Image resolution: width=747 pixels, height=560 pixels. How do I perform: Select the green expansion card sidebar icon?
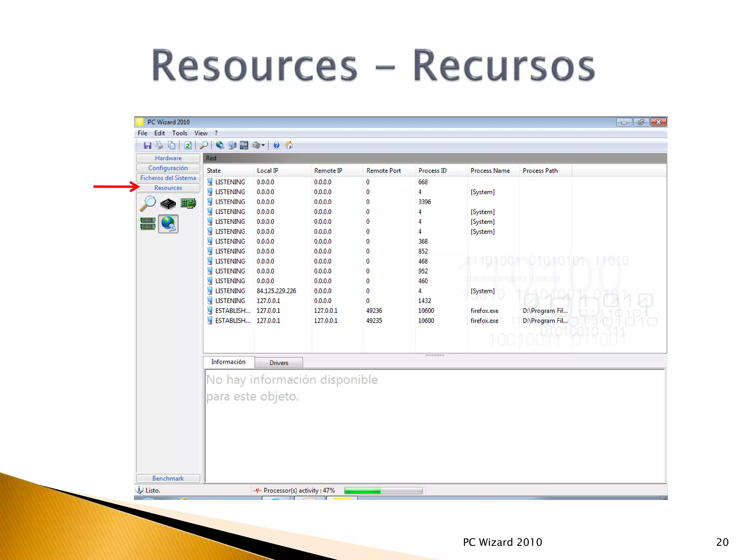coord(188,203)
